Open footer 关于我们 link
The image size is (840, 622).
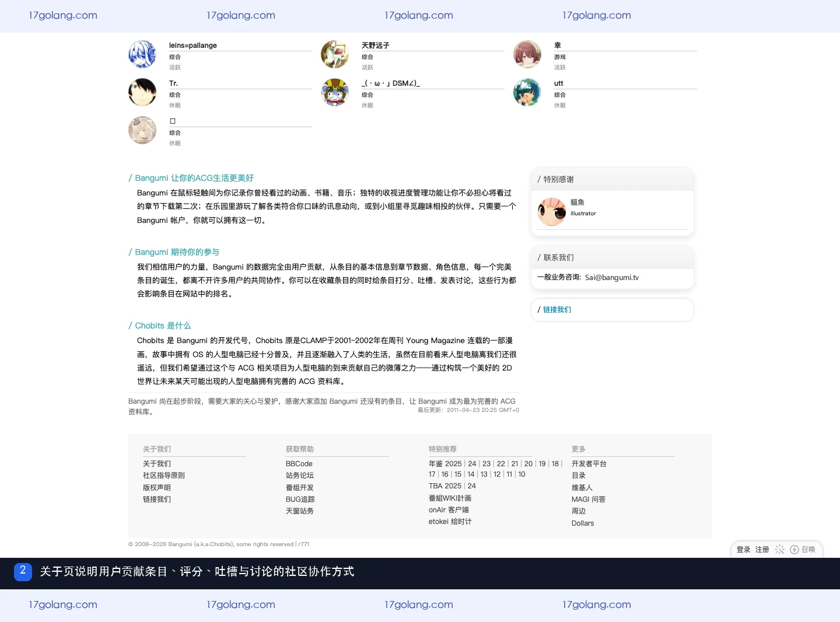[157, 464]
